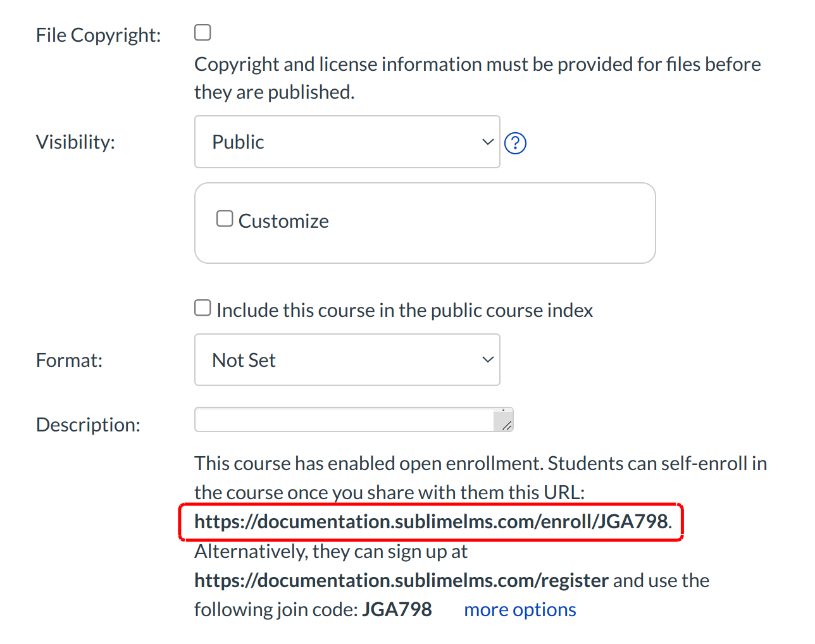This screenshot has height=644, width=815.
Task: Click the open enrollment description paragraph
Action: 443,463
